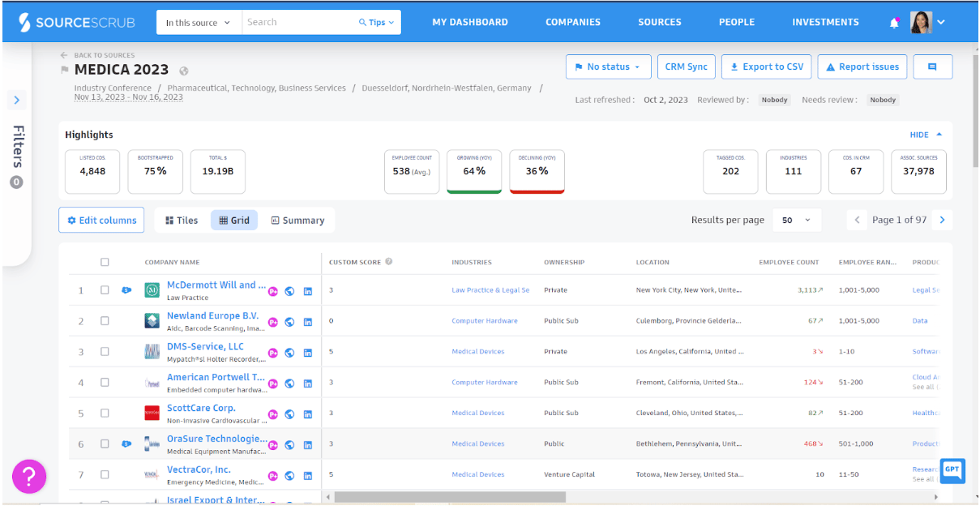Click the info icon next to Custom Score
The width and height of the screenshot is (980, 510).
(x=389, y=262)
